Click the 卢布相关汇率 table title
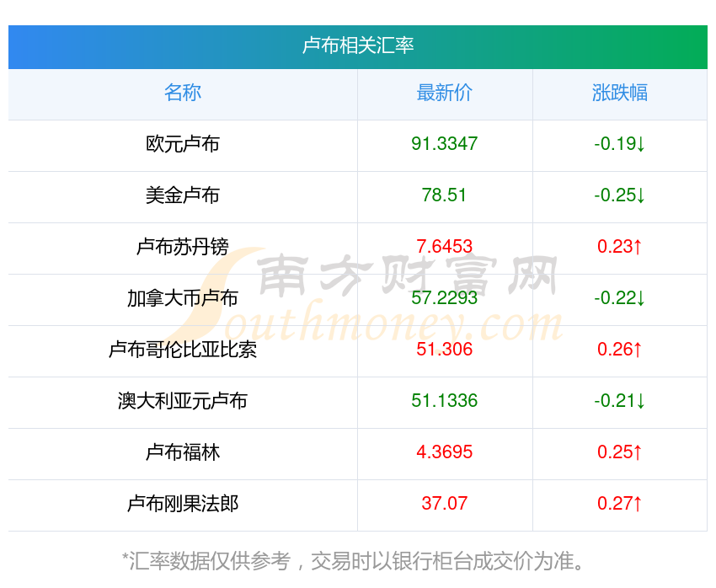716x588 pixels. pyautogui.click(x=358, y=45)
